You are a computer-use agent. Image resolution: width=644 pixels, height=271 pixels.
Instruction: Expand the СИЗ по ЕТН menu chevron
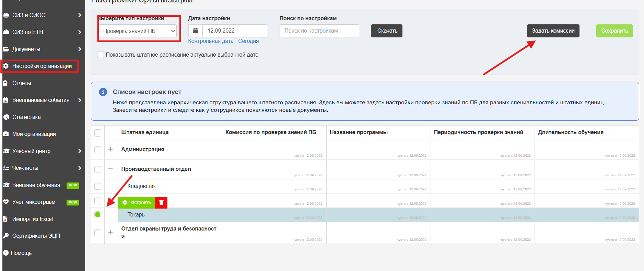click(80, 32)
